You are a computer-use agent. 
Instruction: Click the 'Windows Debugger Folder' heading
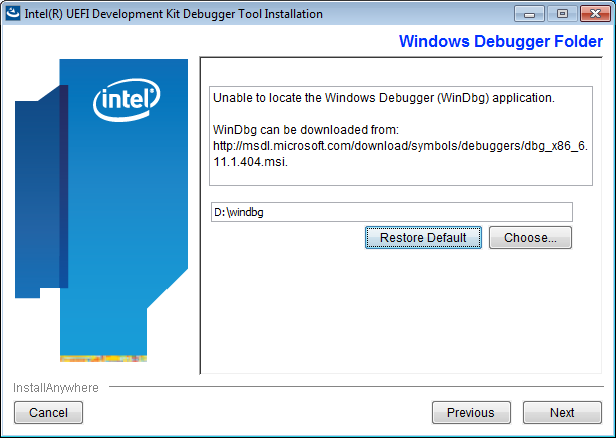(501, 41)
